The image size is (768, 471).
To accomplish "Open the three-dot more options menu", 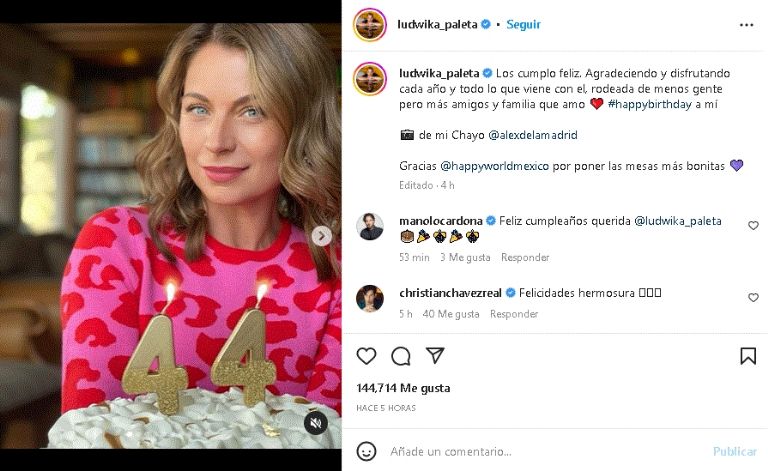I will click(x=747, y=24).
